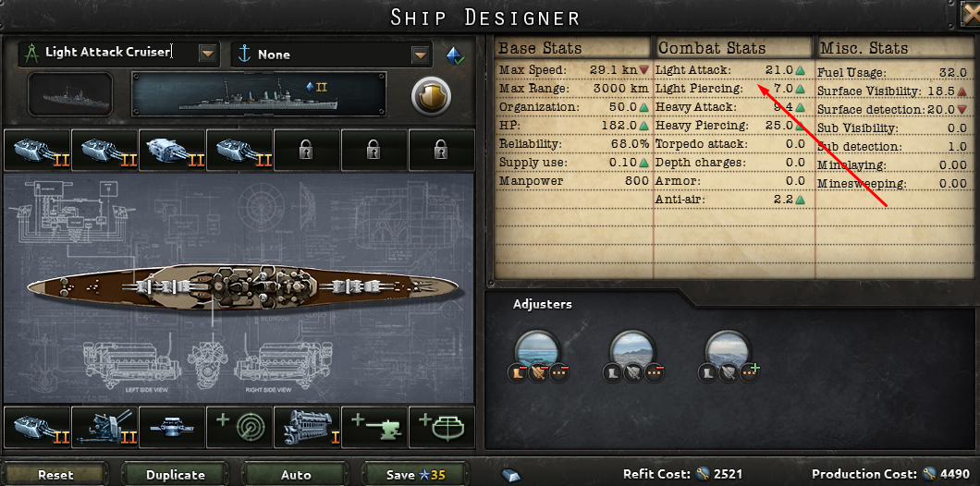Image resolution: width=980 pixels, height=486 pixels.
Task: Expand the Light Attack Cruiser role dropdown
Action: coord(118,54)
